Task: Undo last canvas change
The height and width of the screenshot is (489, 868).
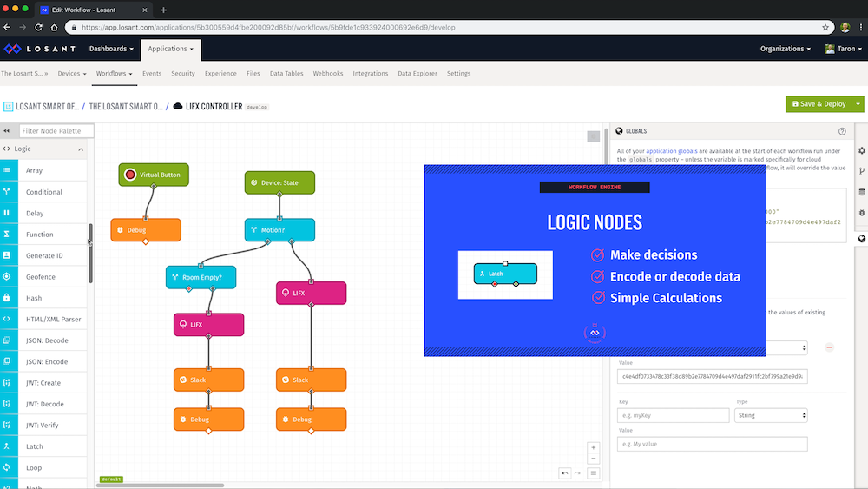Action: tap(565, 473)
